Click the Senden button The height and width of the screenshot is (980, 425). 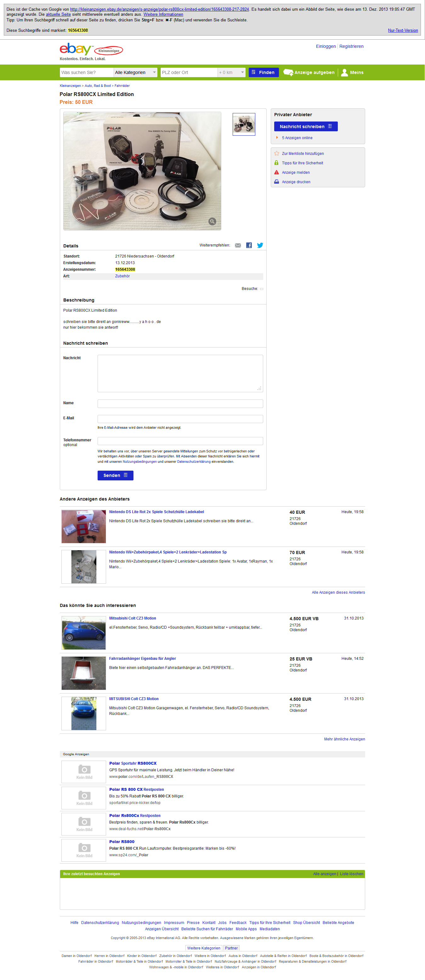coord(115,475)
